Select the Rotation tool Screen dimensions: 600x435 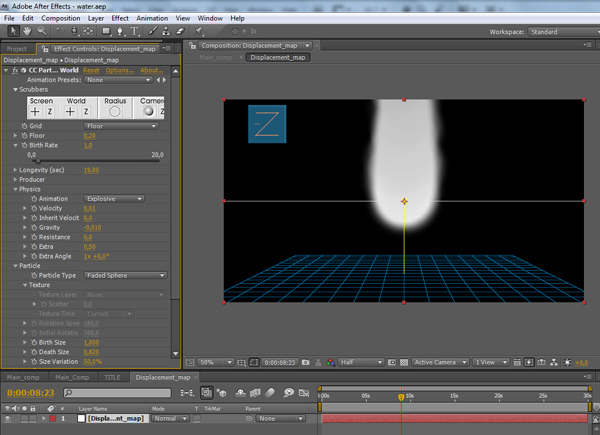click(60, 31)
